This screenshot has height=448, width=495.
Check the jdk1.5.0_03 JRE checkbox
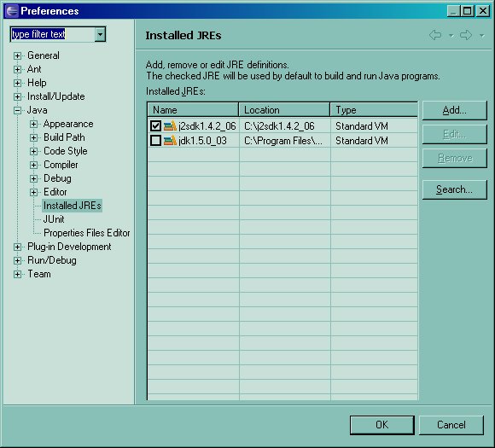pyautogui.click(x=155, y=141)
